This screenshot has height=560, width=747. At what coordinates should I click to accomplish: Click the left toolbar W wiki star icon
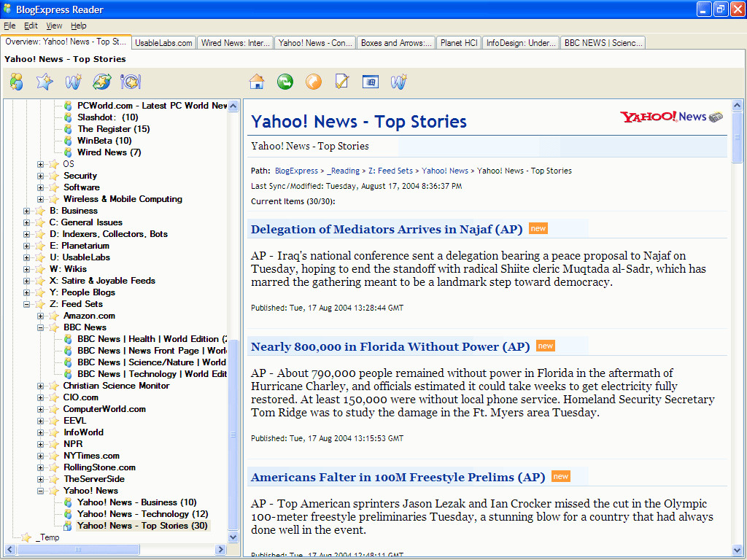tap(74, 82)
